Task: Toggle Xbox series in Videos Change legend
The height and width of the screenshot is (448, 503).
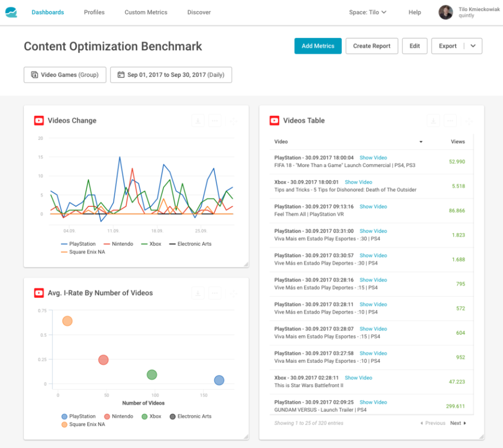Action: [151, 244]
